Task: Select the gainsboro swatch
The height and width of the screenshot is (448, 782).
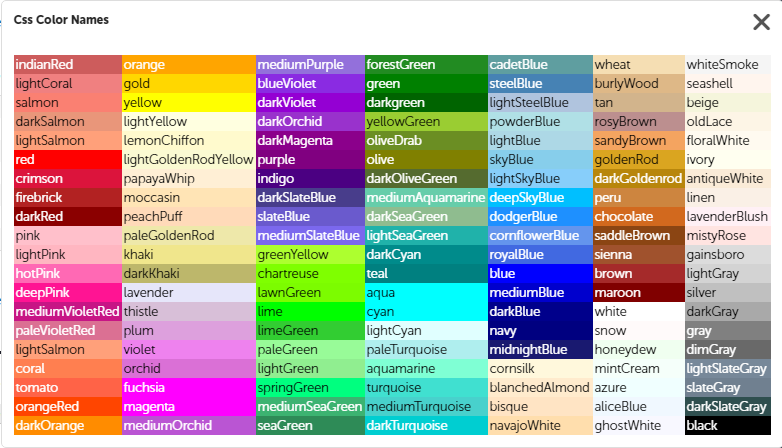Action: coord(728,254)
